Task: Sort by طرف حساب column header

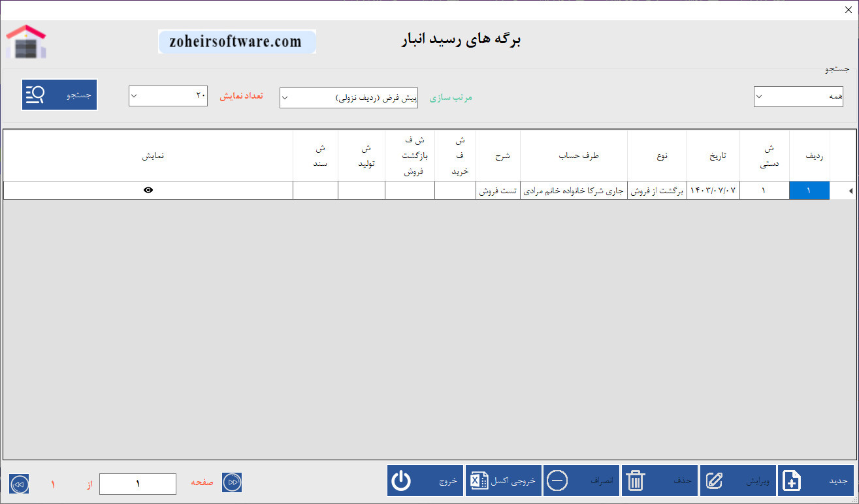Action: 574,155
